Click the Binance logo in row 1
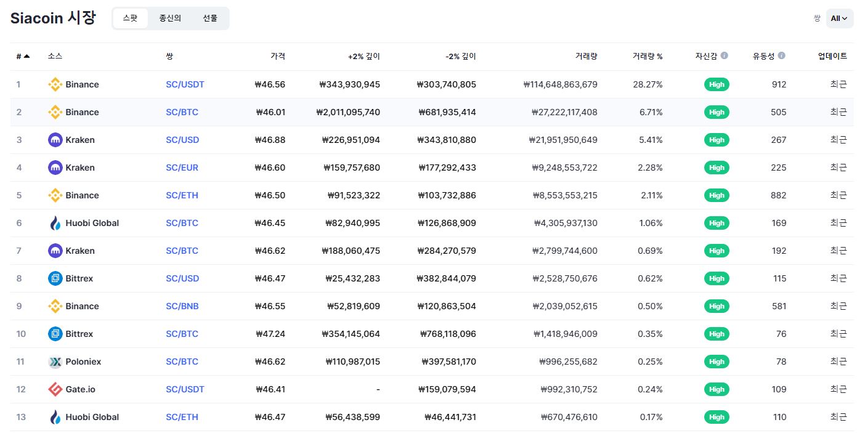The width and height of the screenshot is (868, 433). coord(55,84)
